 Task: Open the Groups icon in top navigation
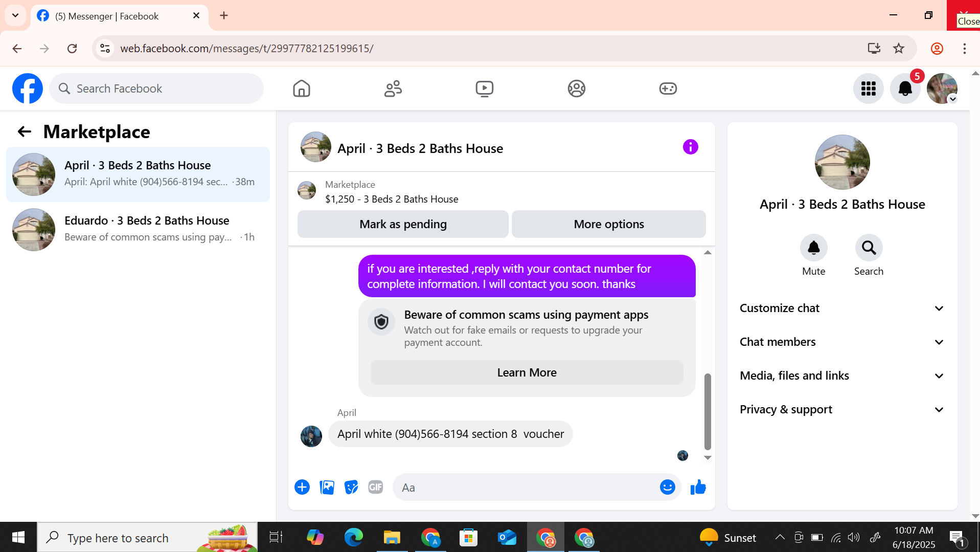coord(576,89)
